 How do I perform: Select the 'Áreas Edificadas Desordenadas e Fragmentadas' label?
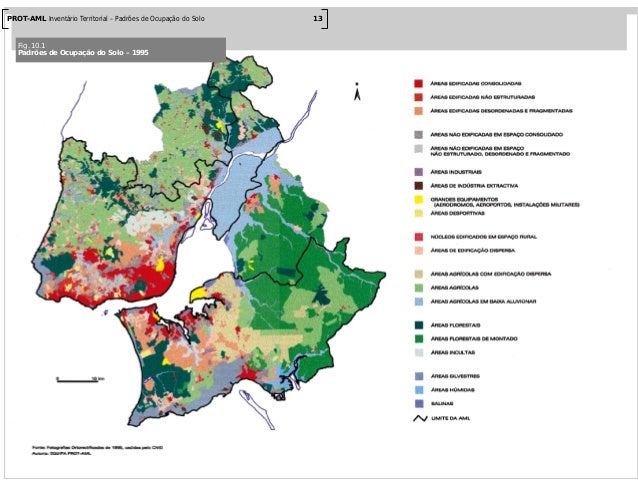pos(501,111)
